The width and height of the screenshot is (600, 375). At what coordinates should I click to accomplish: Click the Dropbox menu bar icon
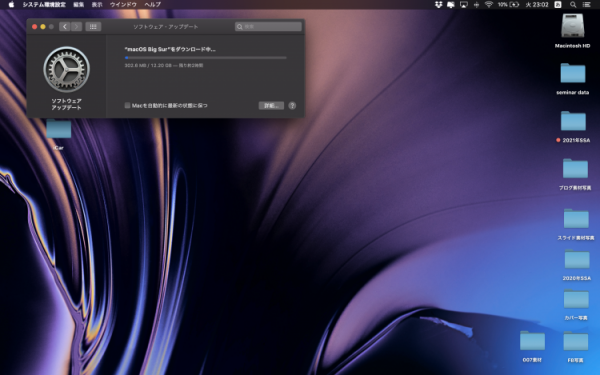(x=439, y=5)
